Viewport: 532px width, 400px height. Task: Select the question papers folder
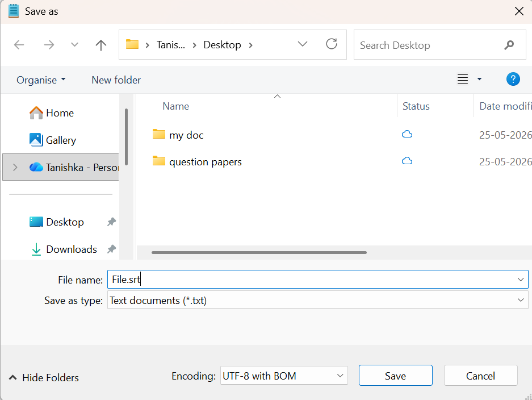tap(206, 162)
